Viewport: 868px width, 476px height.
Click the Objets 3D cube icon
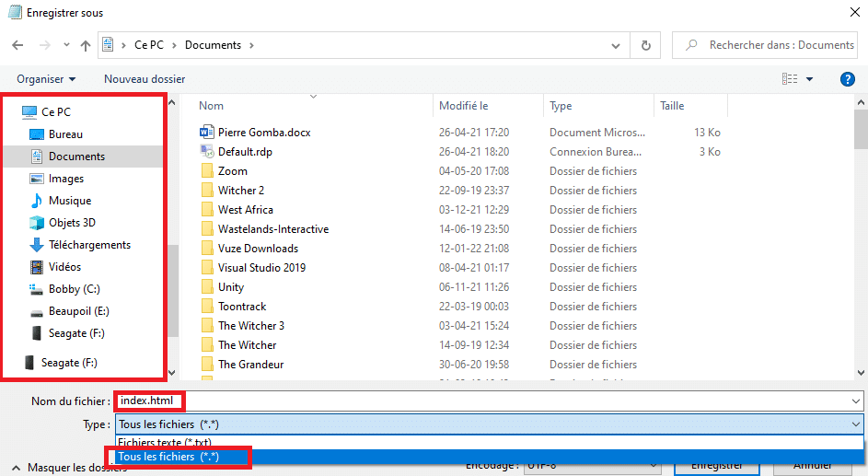(x=37, y=223)
